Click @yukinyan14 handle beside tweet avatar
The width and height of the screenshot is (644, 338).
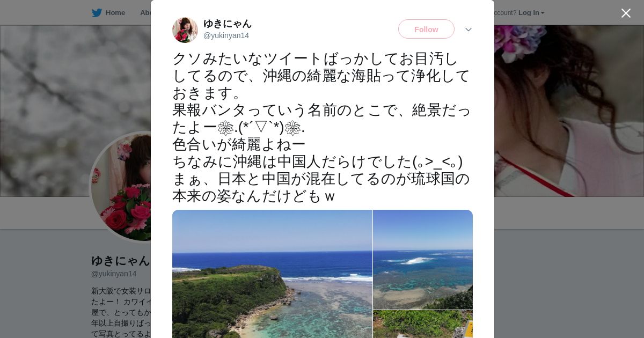tap(226, 35)
